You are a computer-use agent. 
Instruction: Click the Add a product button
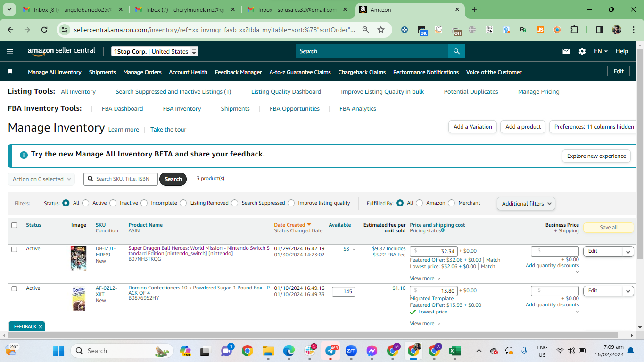(523, 127)
